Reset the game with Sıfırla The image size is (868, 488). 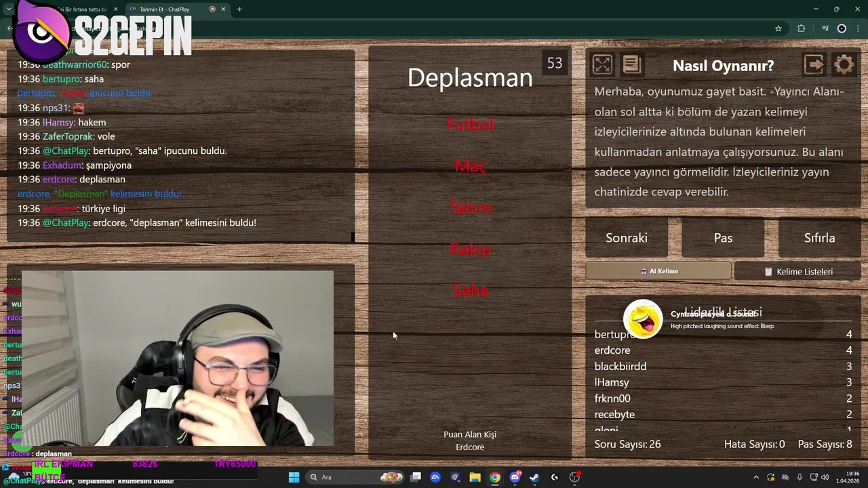tap(820, 238)
